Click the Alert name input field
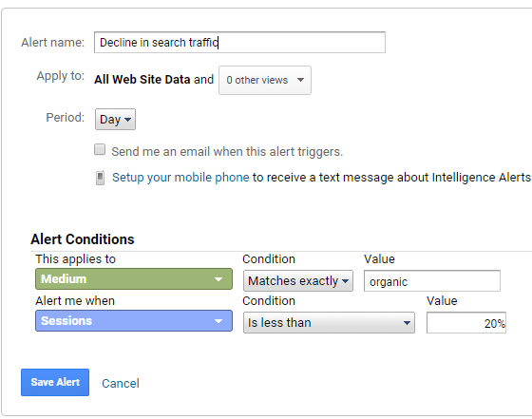 pyautogui.click(x=239, y=43)
